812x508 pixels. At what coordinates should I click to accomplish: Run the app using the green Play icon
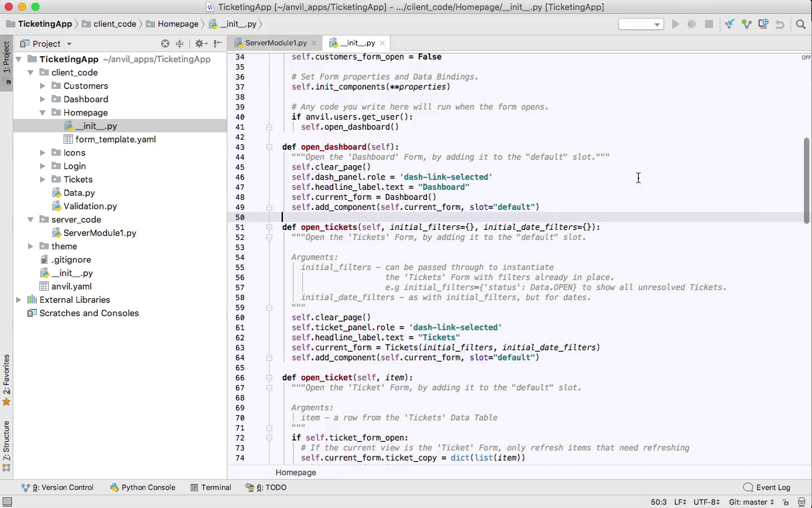(676, 23)
